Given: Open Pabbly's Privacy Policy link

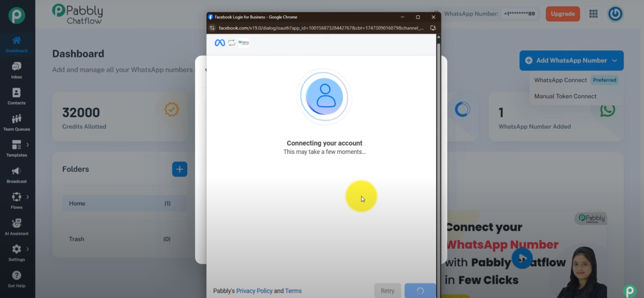Looking at the screenshot, I should pos(254,291).
